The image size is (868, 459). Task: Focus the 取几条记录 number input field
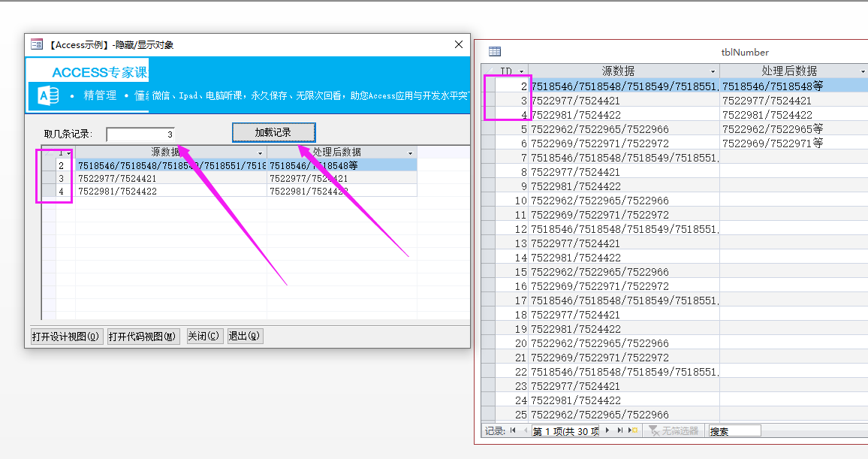tap(140, 134)
